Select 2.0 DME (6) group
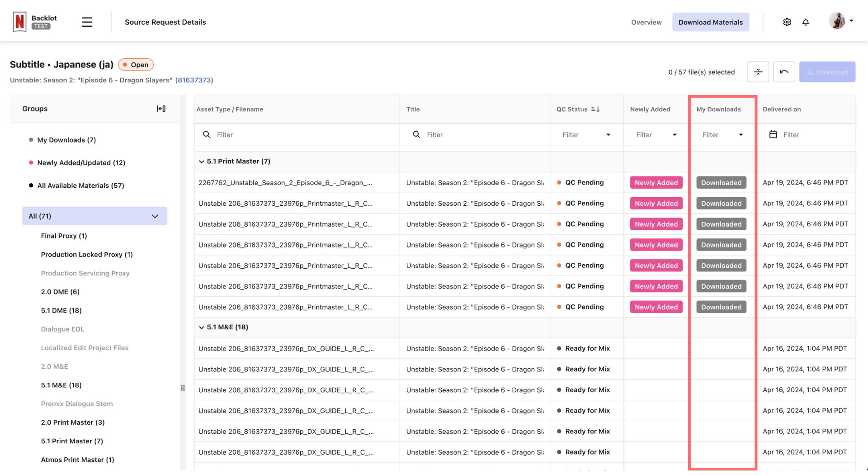868x475 pixels. click(60, 292)
